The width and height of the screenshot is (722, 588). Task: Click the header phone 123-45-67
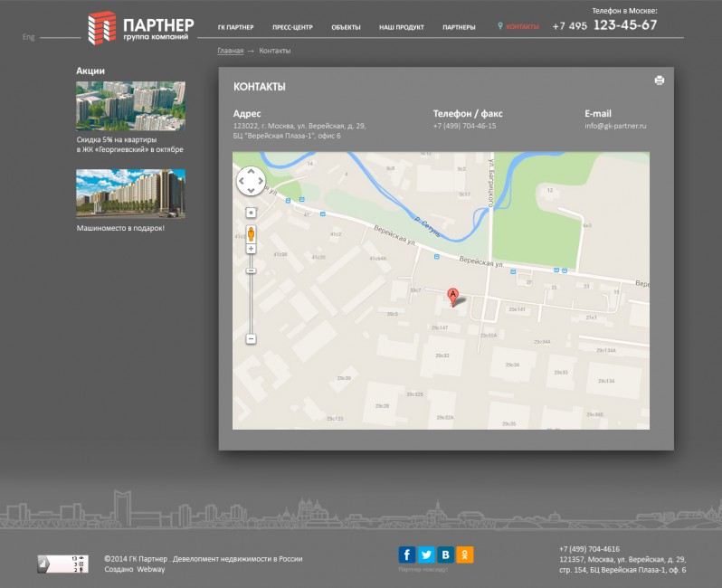[625, 24]
